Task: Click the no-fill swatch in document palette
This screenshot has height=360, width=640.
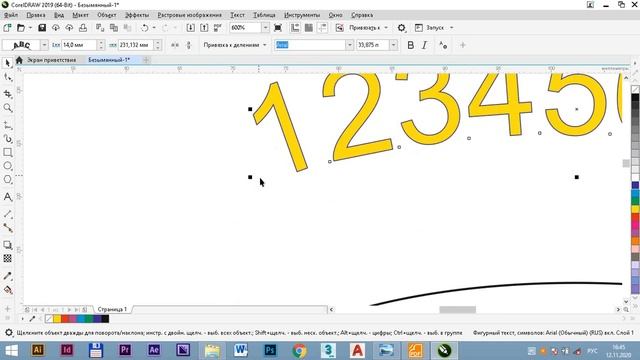Action: click(49, 319)
